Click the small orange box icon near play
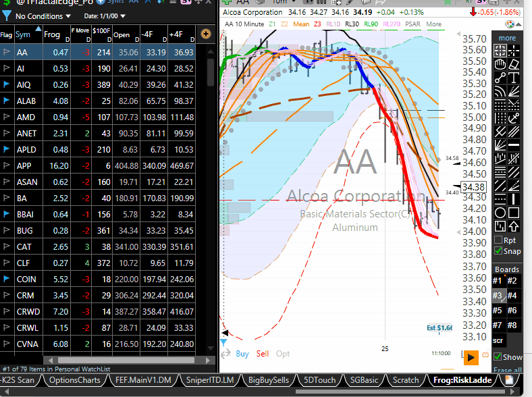 click(485, 355)
